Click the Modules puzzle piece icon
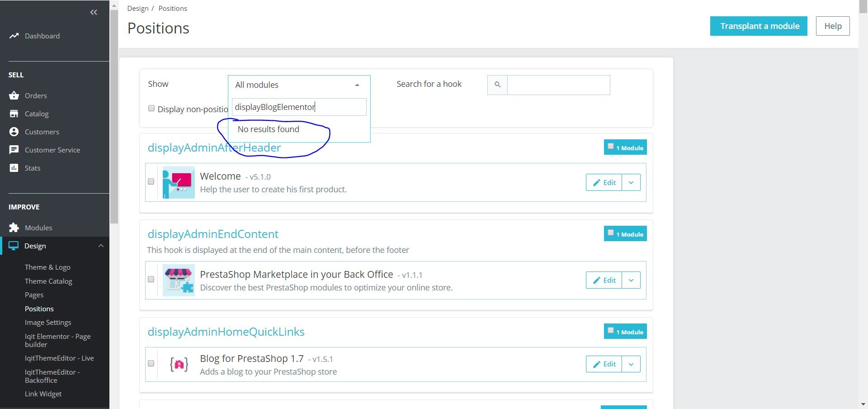868x409 pixels. [14, 228]
